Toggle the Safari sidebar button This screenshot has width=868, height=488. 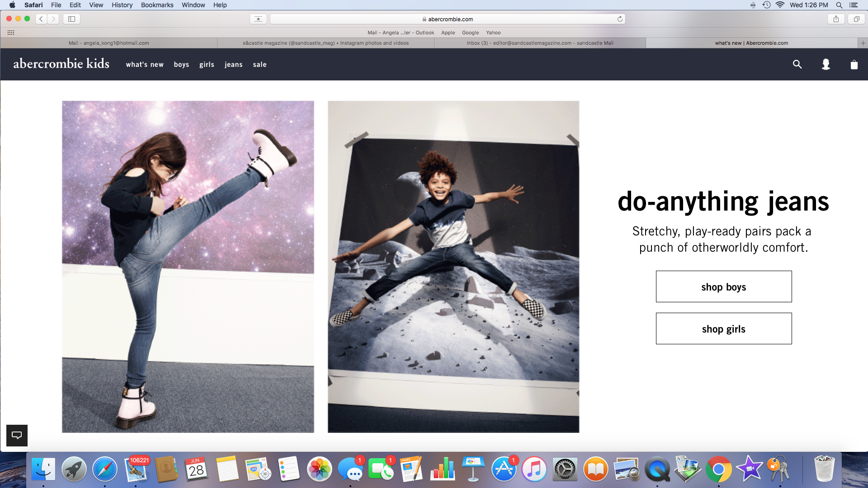(x=71, y=19)
